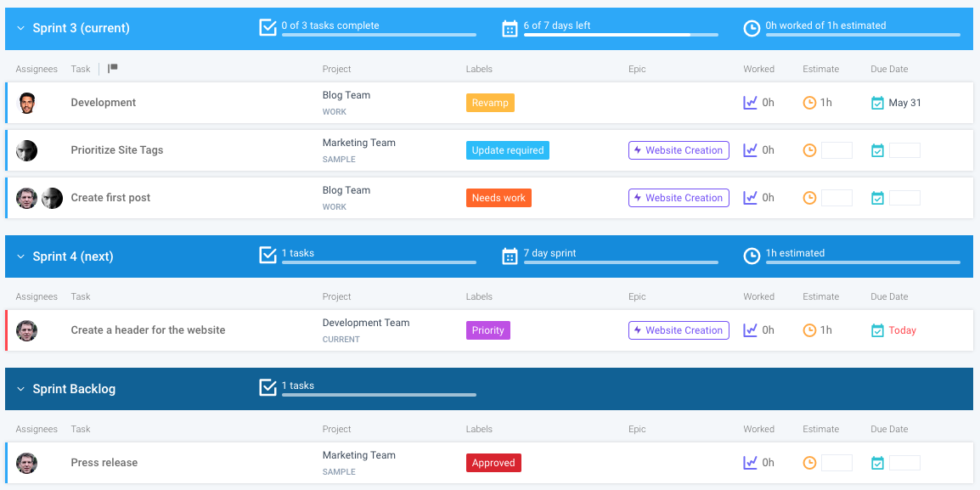Viewport: 980px width, 490px height.
Task: Click the Sprint 3 tasks-complete progress bar
Action: pyautogui.click(x=379, y=35)
